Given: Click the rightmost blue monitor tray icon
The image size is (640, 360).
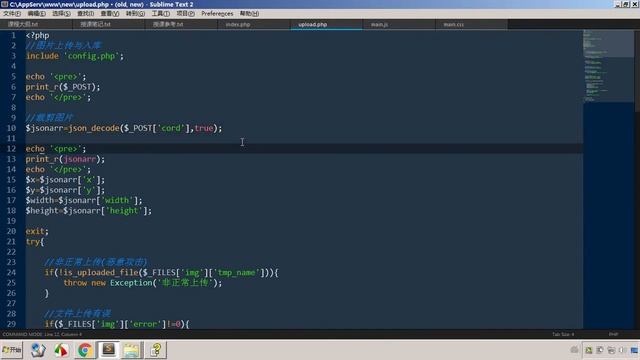Looking at the screenshot, I should (634, 350).
